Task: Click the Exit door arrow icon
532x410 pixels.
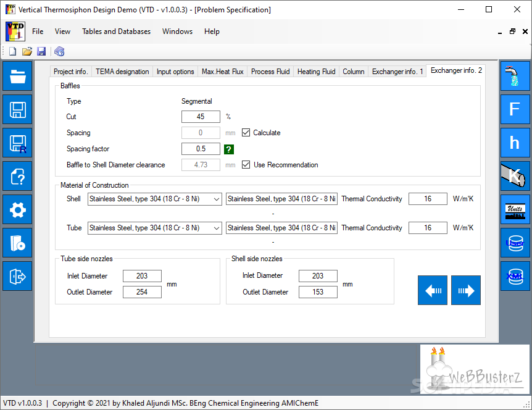Action: 17,276
